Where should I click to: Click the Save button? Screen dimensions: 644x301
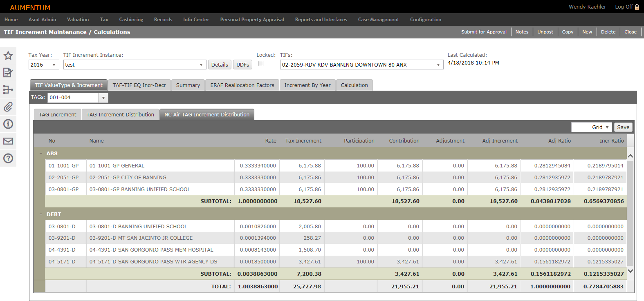(x=623, y=127)
